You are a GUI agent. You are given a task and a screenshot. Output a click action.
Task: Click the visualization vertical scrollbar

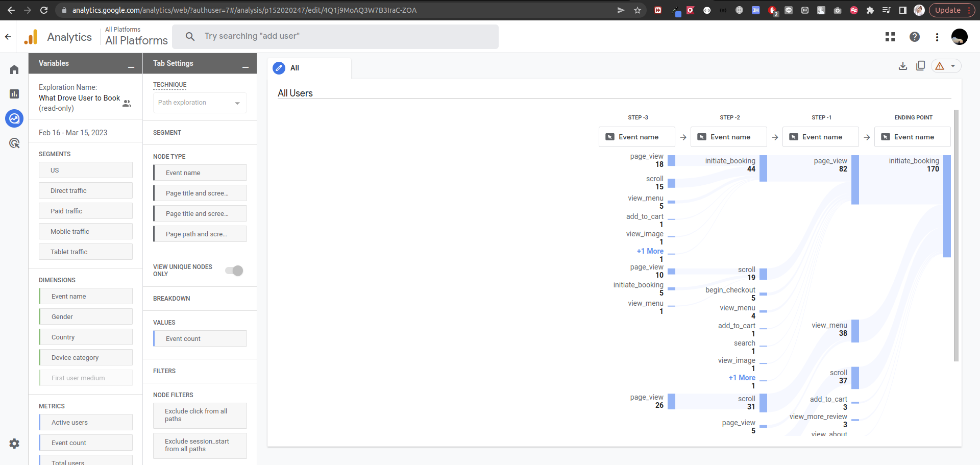pyautogui.click(x=956, y=235)
